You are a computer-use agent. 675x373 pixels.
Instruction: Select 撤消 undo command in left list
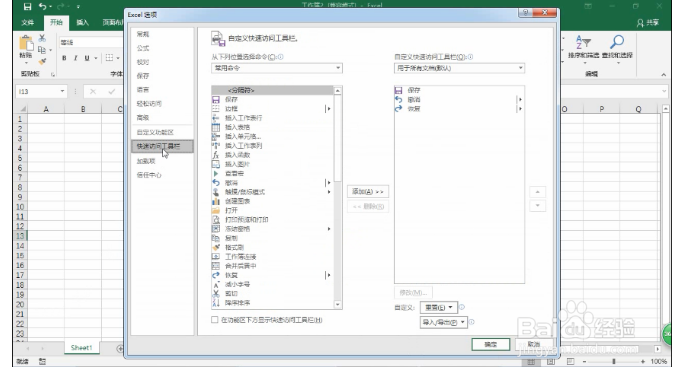tap(272, 183)
